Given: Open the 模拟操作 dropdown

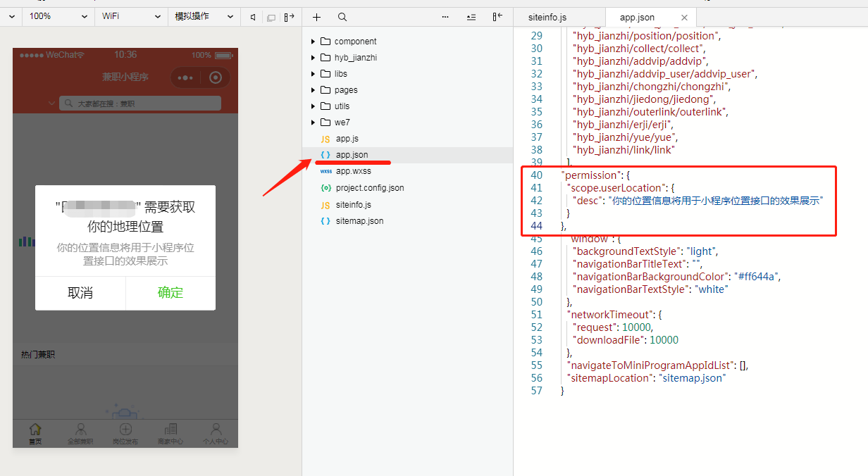Looking at the screenshot, I should click(204, 16).
